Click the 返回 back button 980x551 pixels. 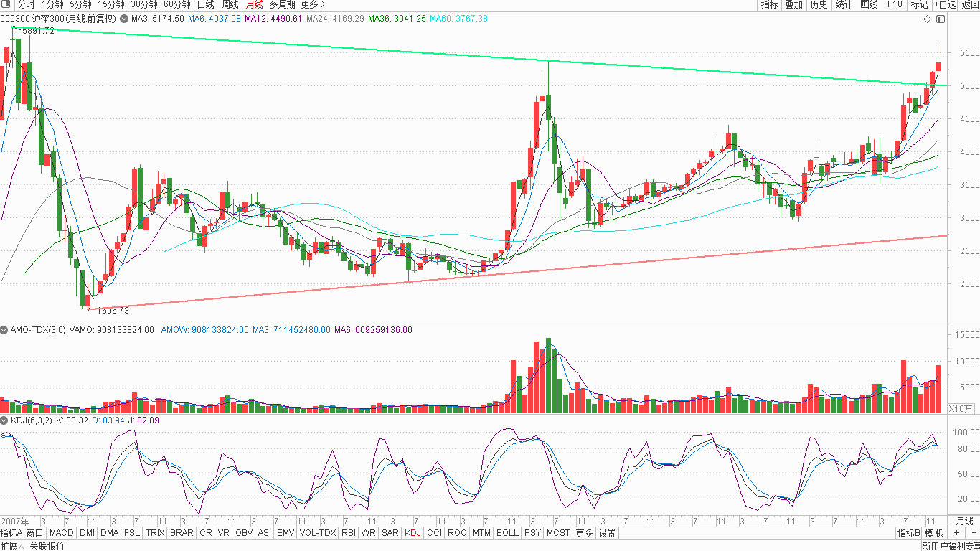click(970, 4)
